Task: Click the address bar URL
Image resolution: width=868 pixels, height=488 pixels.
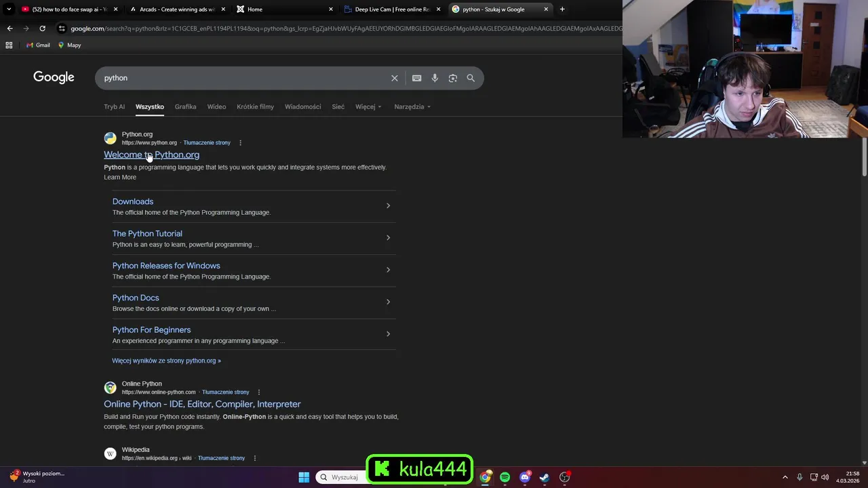Action: point(346,28)
